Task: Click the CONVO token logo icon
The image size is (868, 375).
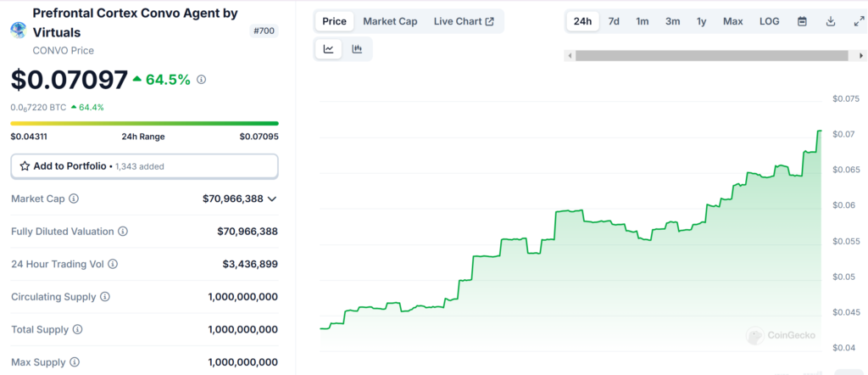Action: [x=18, y=30]
